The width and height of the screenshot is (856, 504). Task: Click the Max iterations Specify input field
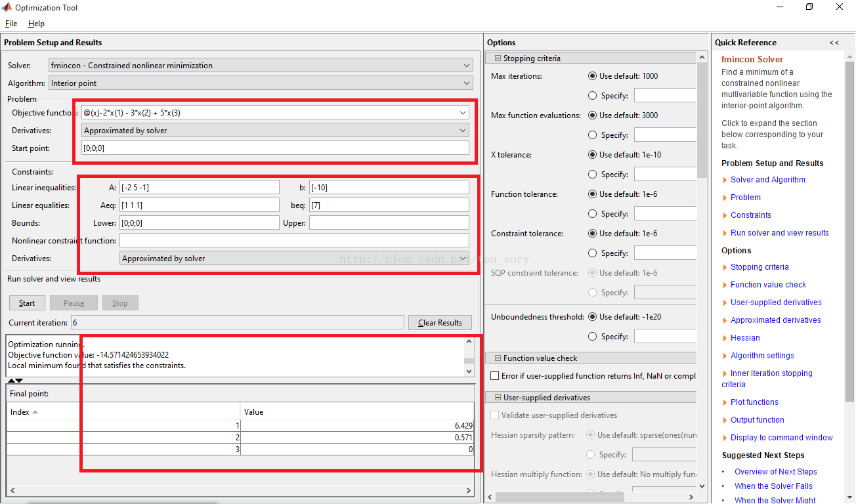[x=665, y=96]
